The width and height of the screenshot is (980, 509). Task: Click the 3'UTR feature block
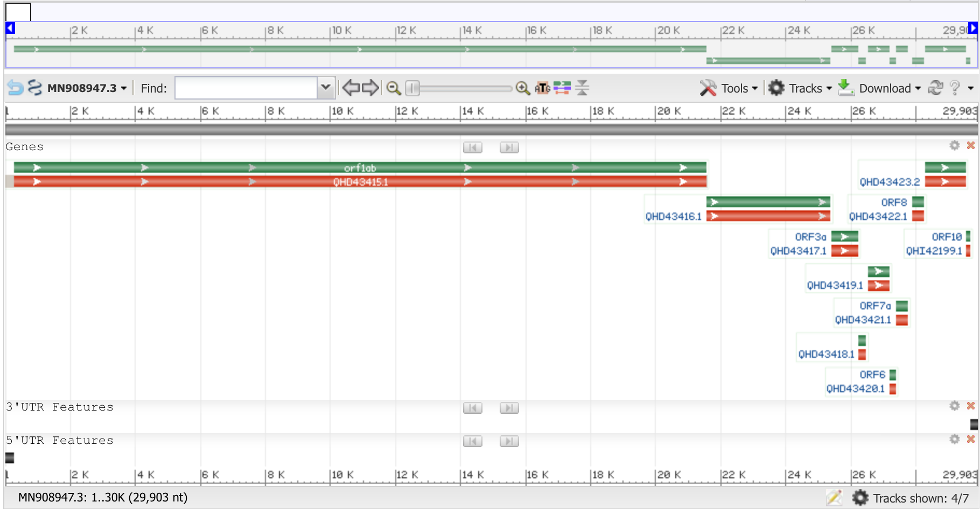pyautogui.click(x=974, y=425)
